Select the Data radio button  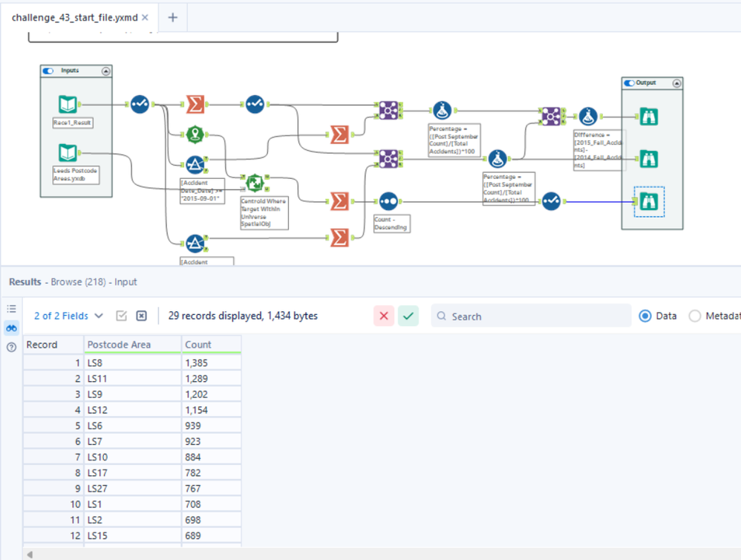click(x=645, y=316)
